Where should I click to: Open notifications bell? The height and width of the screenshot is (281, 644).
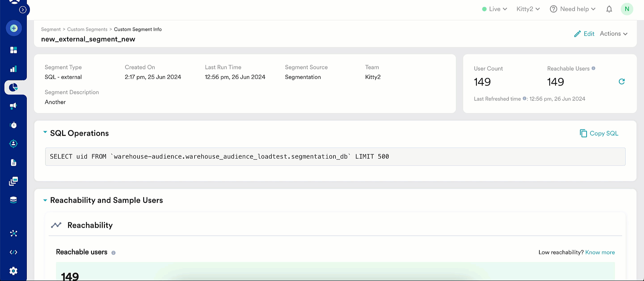(609, 9)
